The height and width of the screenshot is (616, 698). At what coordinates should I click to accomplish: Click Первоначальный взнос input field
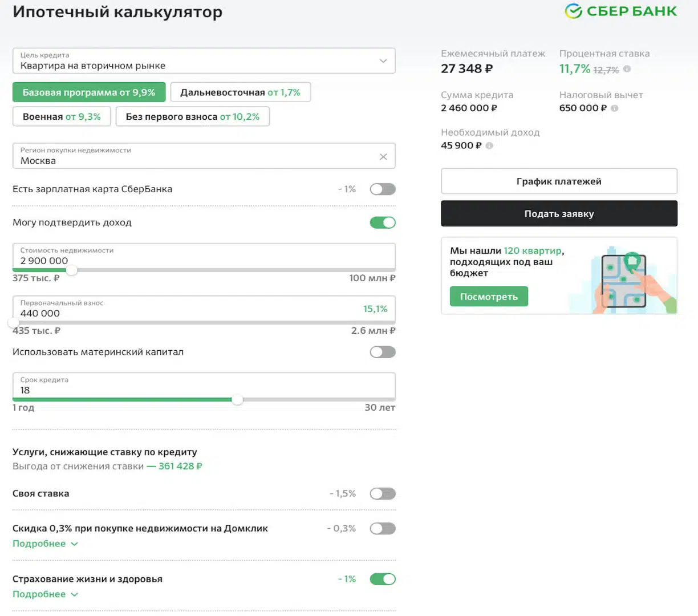[x=204, y=309]
